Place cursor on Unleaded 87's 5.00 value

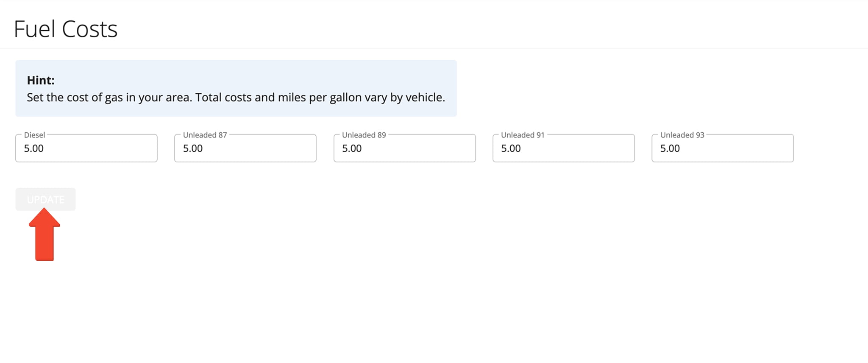click(193, 148)
